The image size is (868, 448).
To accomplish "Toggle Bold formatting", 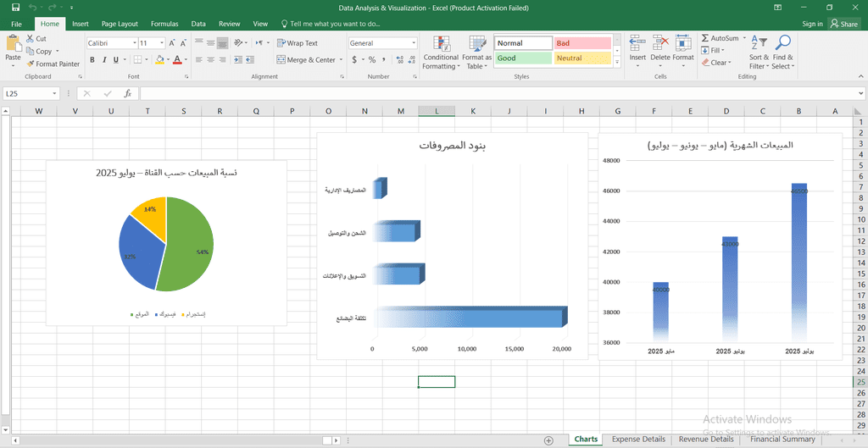I will pos(92,60).
